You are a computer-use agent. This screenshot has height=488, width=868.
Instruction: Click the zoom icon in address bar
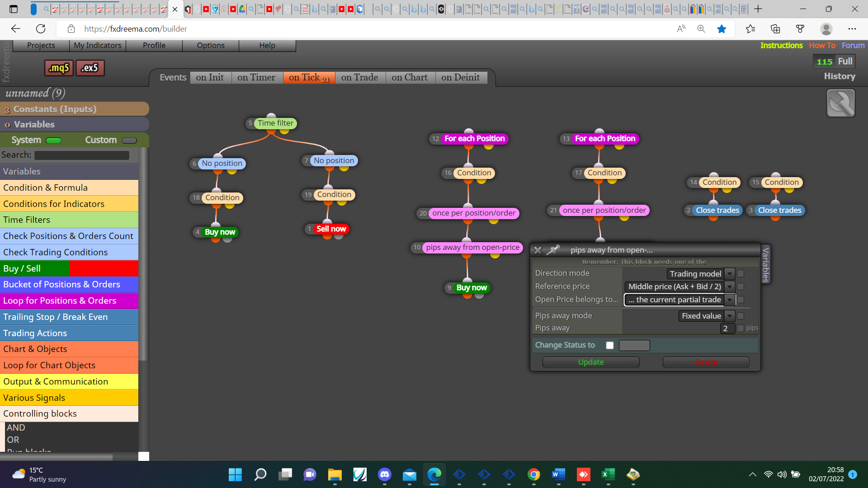click(x=701, y=29)
